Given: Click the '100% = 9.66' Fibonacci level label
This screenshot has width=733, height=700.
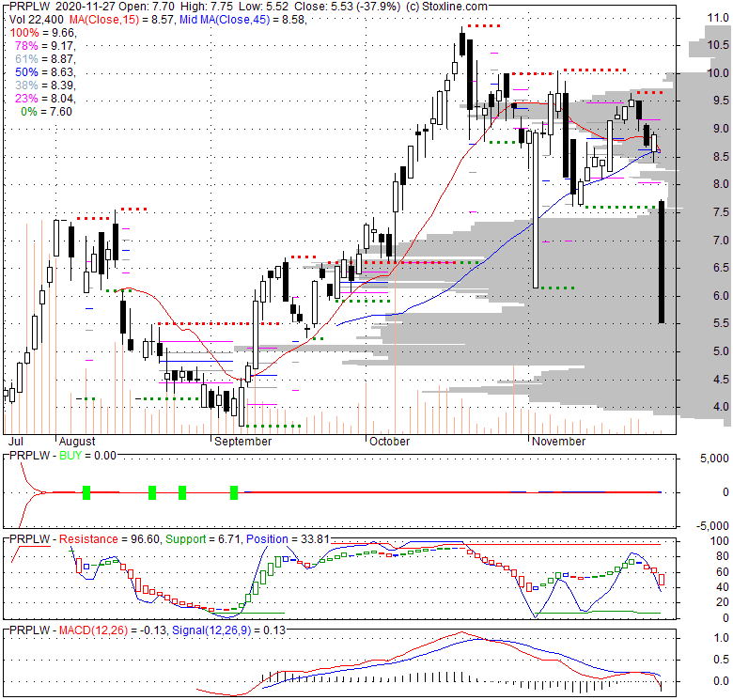Looking at the screenshot, I should click(x=42, y=33).
